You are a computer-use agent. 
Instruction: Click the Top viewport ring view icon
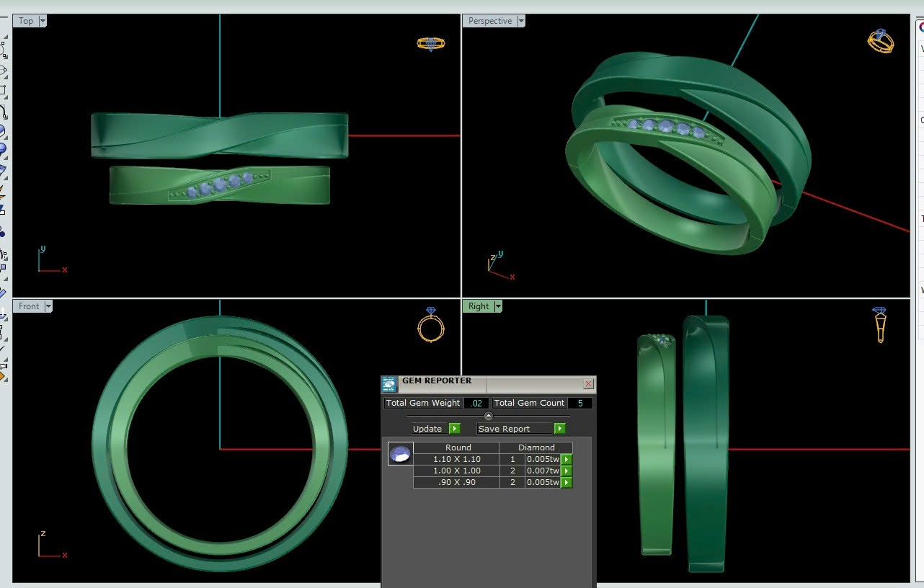coord(430,43)
